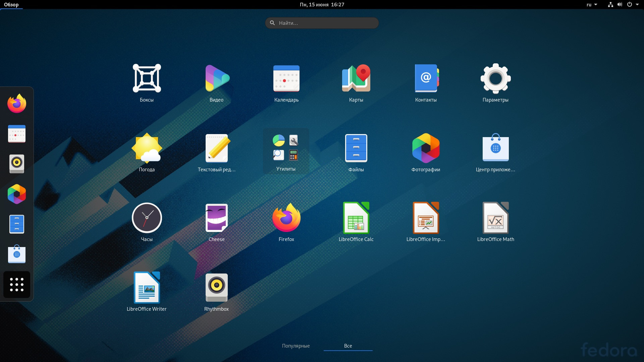644x362 pixels.
Task: Open the date and time menu
Action: click(x=322, y=5)
